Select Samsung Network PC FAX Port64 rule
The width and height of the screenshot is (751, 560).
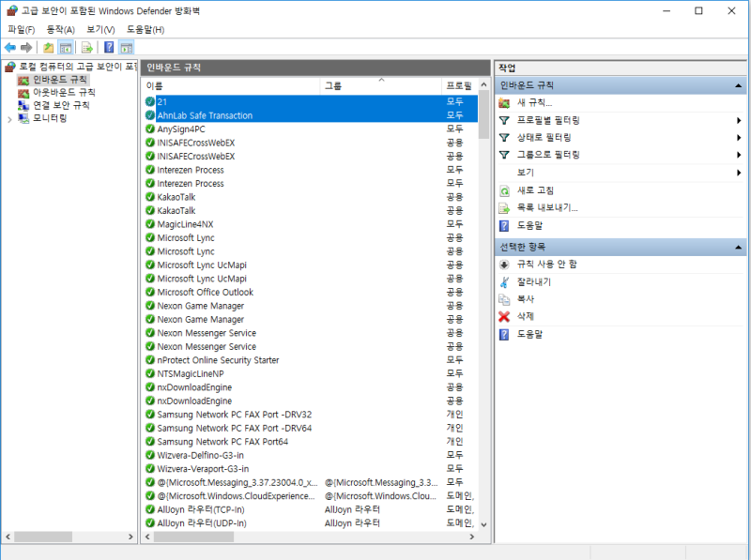point(311,441)
